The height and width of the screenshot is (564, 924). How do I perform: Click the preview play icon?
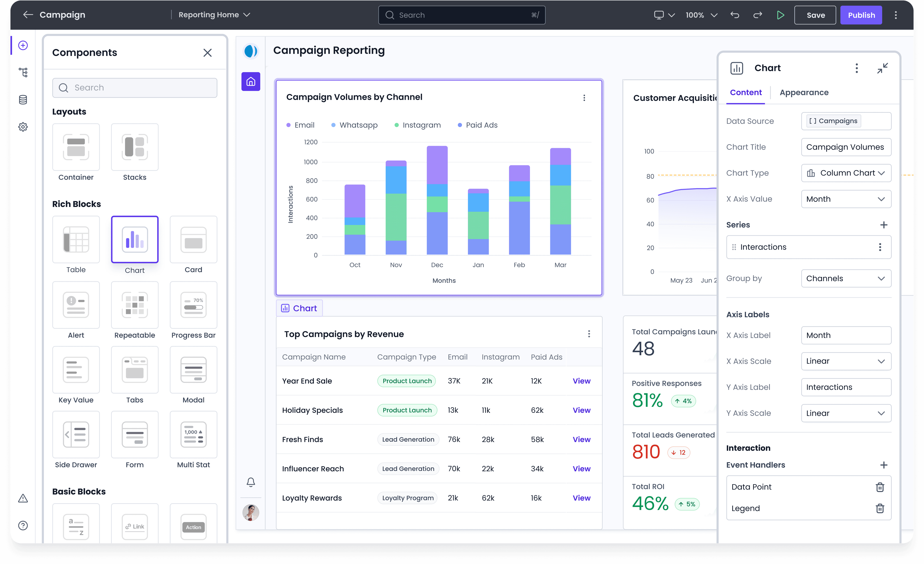[780, 15]
